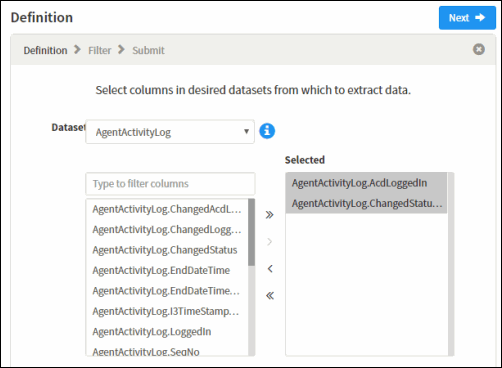Click the move-all-right double chevron icon

point(269,215)
